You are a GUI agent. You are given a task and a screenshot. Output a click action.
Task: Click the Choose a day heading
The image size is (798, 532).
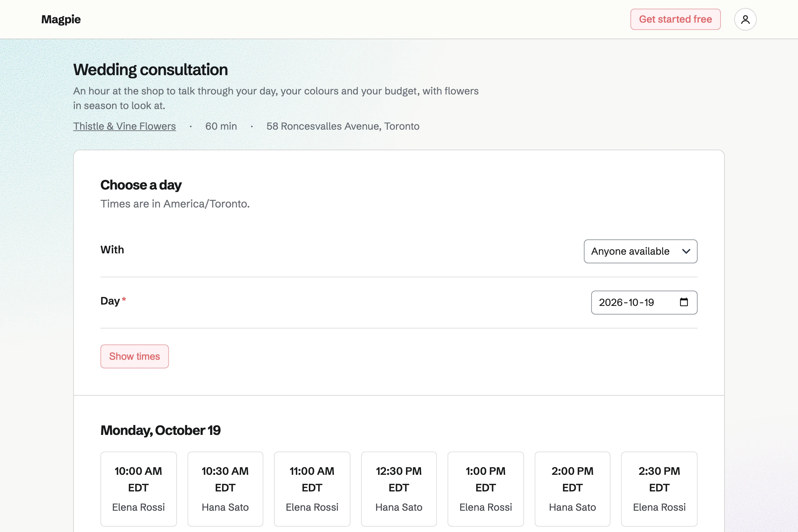click(141, 185)
